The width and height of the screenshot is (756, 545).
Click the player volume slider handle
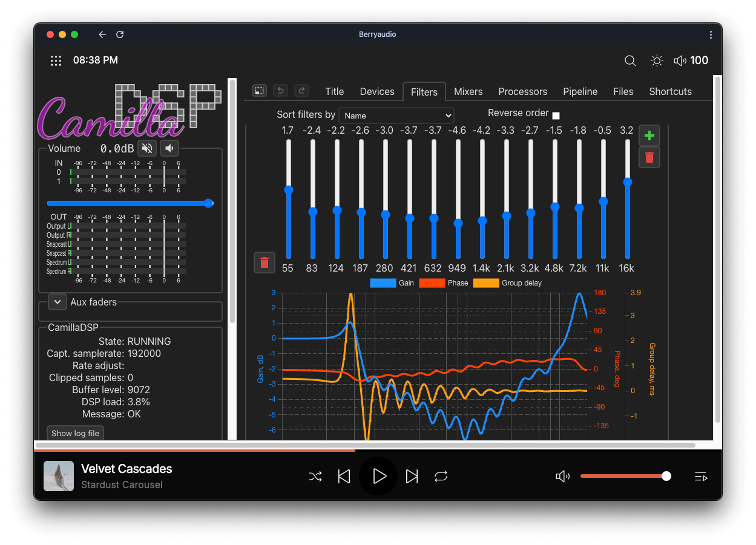click(x=666, y=476)
